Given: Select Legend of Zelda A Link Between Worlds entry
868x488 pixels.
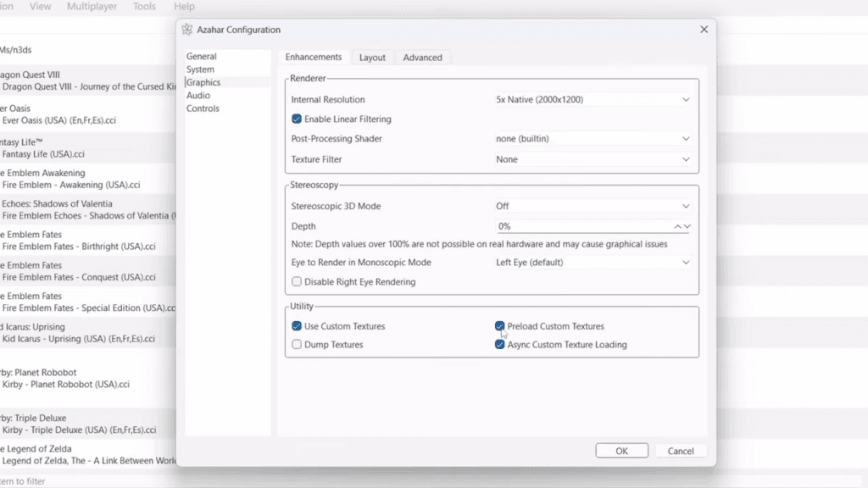Looking at the screenshot, I should (87, 455).
